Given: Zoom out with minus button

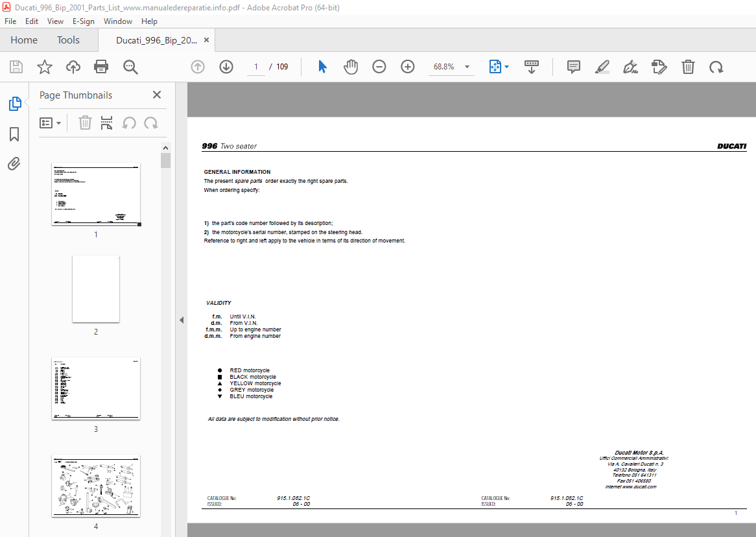Looking at the screenshot, I should click(379, 67).
